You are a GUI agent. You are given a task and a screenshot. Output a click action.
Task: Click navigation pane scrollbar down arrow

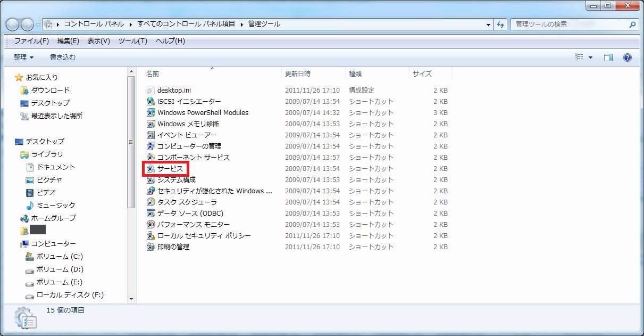point(131,299)
